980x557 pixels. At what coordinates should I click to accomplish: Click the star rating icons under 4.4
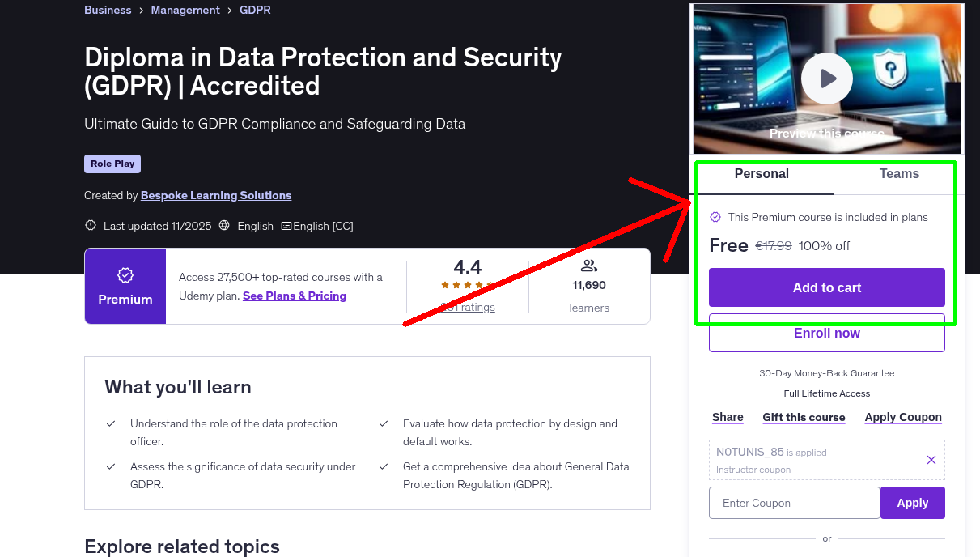(x=467, y=285)
